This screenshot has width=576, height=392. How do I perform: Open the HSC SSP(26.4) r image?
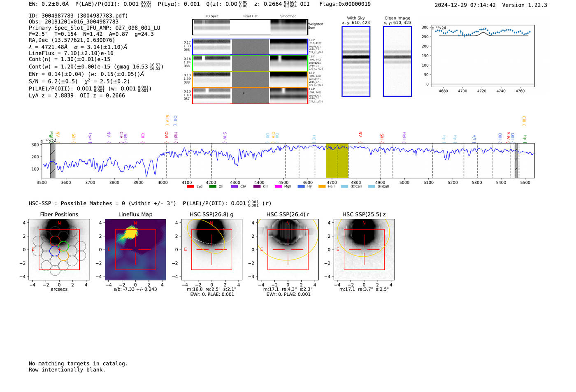pos(288,250)
